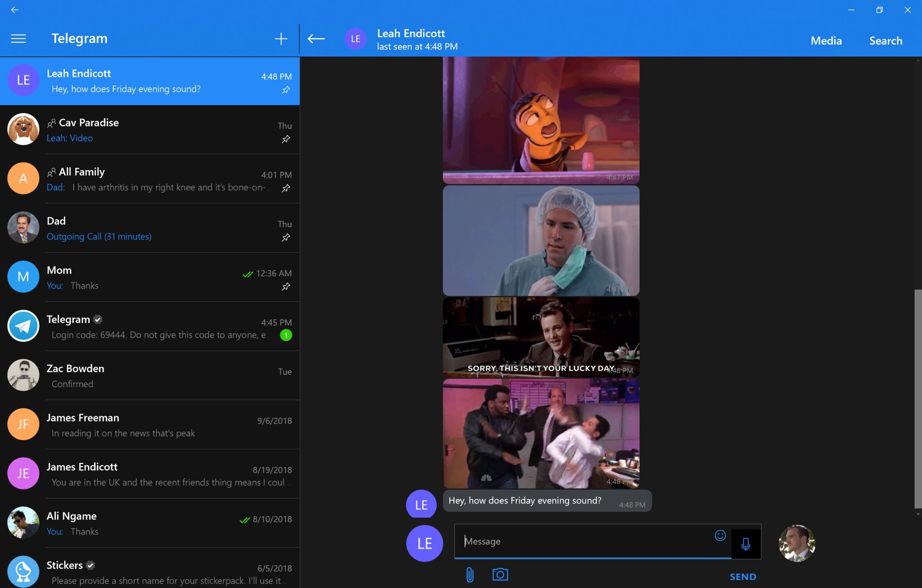Click the Telegram paper plane avatar

click(x=23, y=326)
